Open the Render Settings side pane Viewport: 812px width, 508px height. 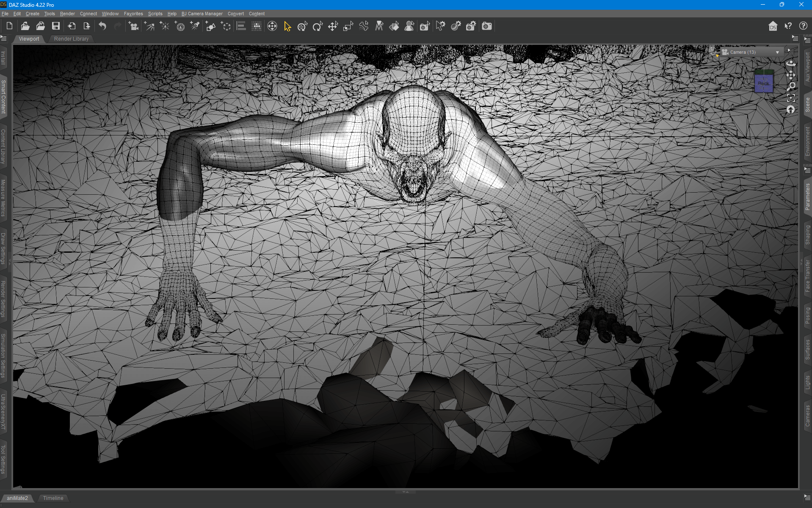[x=3, y=299]
